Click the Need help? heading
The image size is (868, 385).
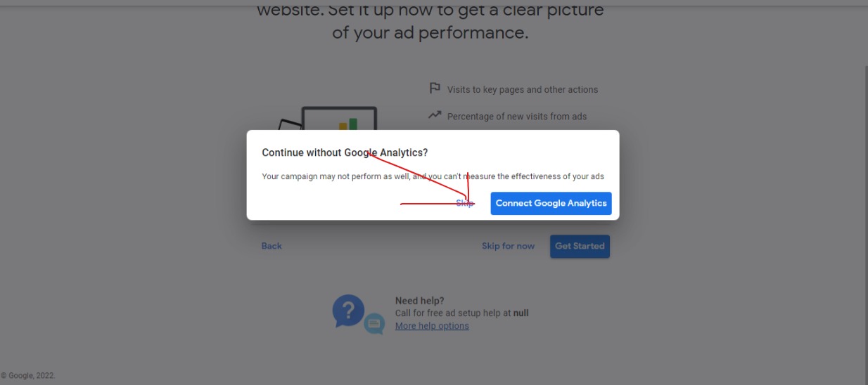coord(419,301)
